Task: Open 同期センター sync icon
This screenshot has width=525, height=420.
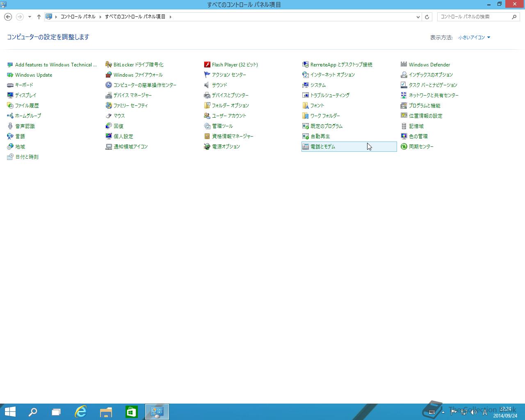Action: pos(404,146)
